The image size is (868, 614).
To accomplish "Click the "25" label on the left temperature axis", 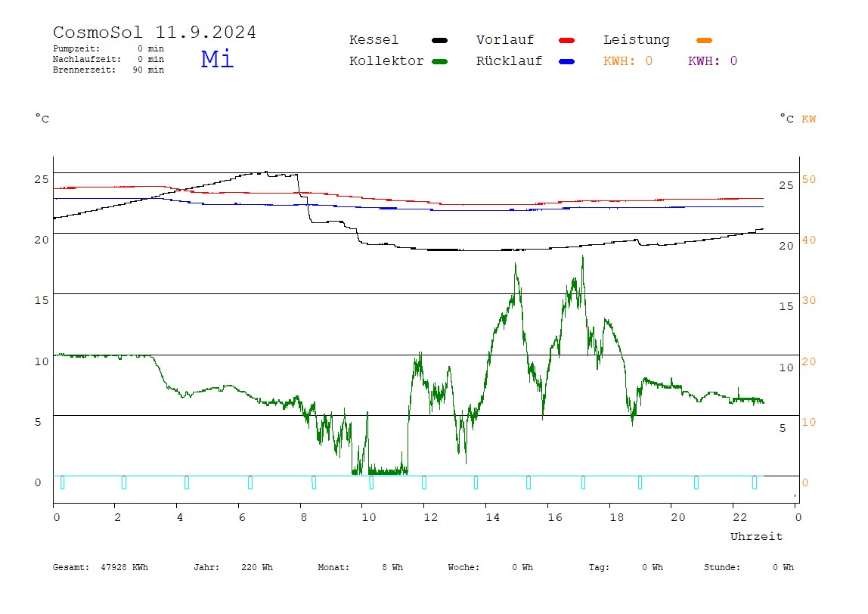I will point(42,179).
